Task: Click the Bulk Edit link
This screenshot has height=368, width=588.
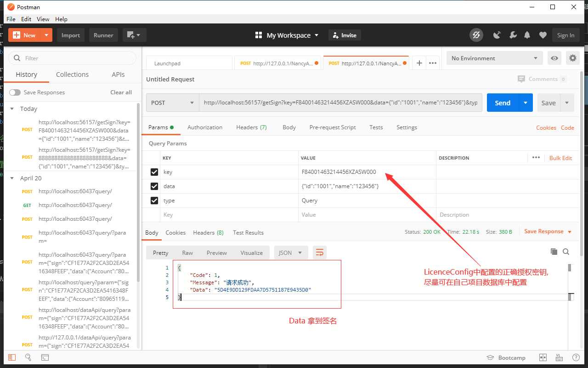Action: [560, 158]
